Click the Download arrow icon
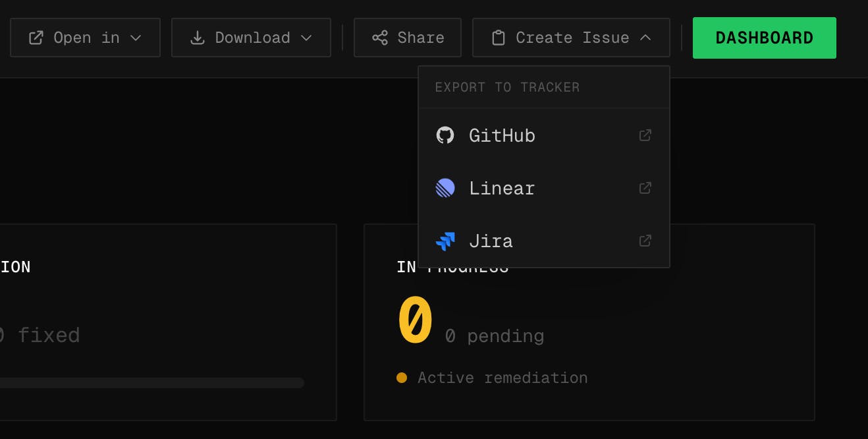868x439 pixels. point(198,38)
